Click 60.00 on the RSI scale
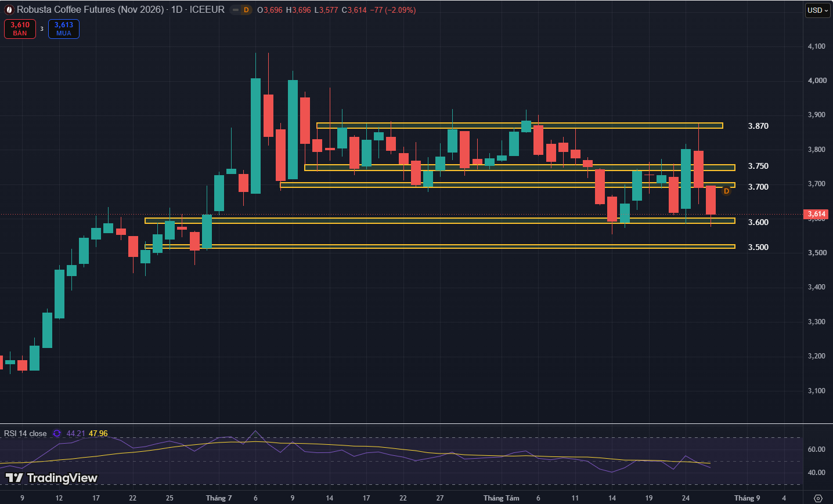The height and width of the screenshot is (504, 833). pos(817,449)
